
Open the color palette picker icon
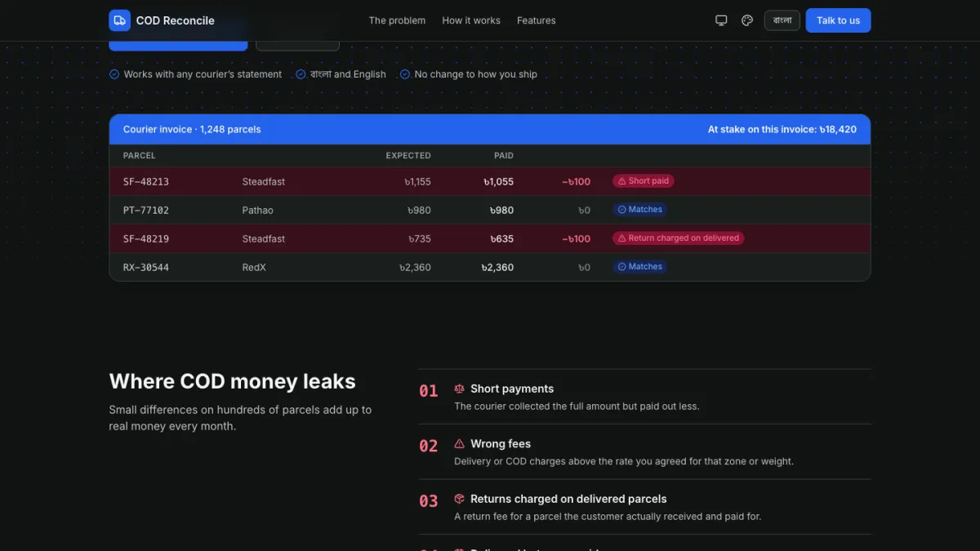point(747,20)
